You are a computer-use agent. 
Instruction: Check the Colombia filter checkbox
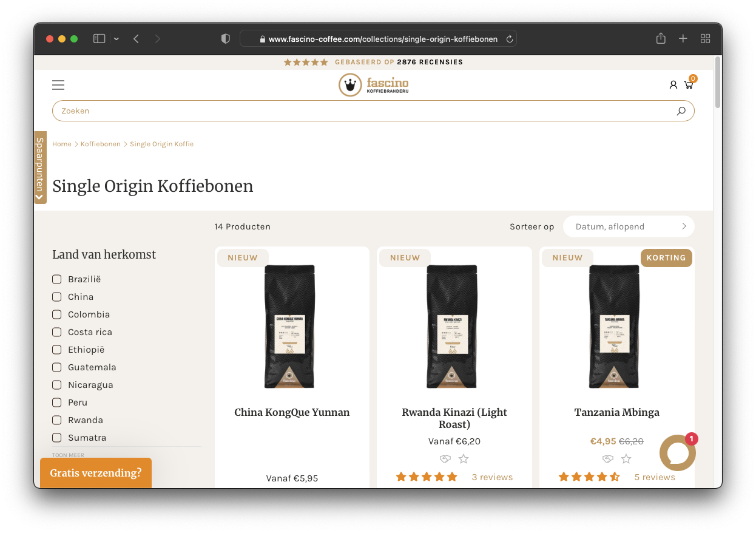coord(57,314)
